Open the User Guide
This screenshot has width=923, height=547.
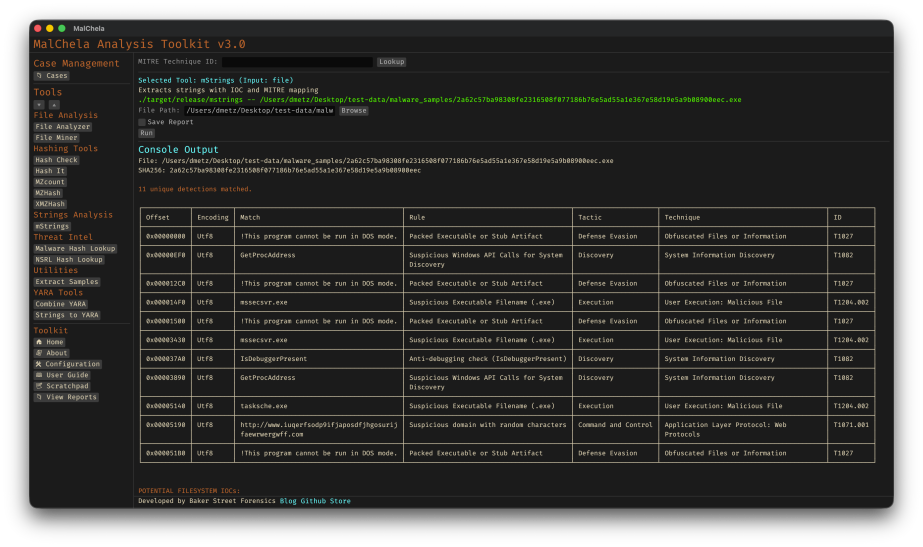click(62, 375)
